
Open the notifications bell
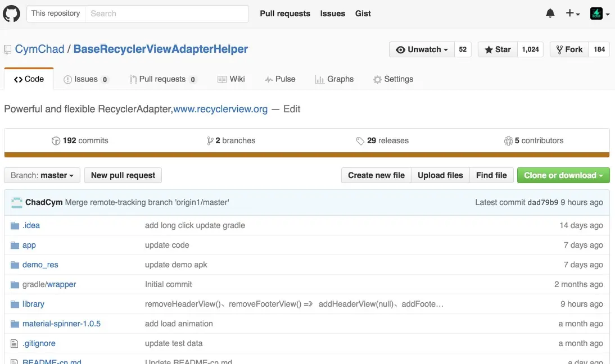pos(550,13)
